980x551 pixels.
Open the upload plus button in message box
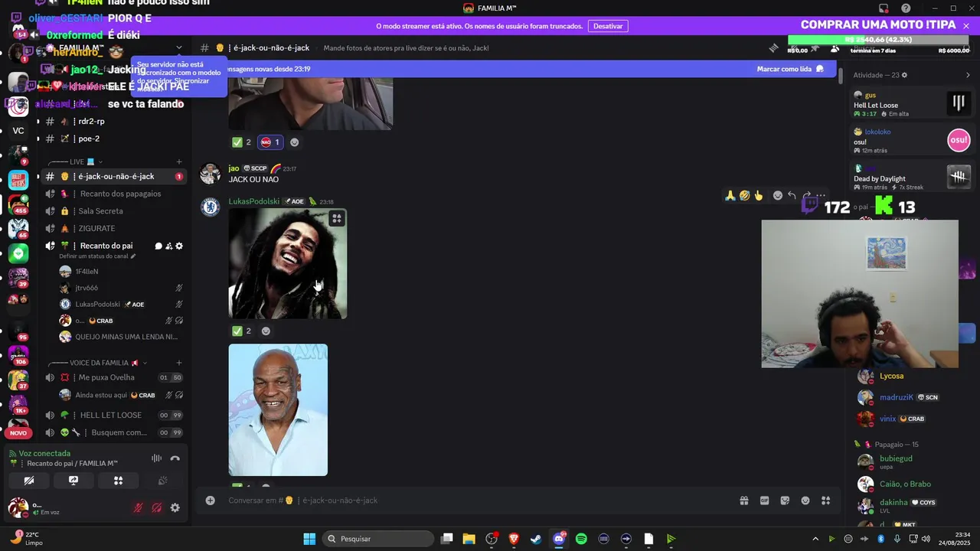[210, 500]
